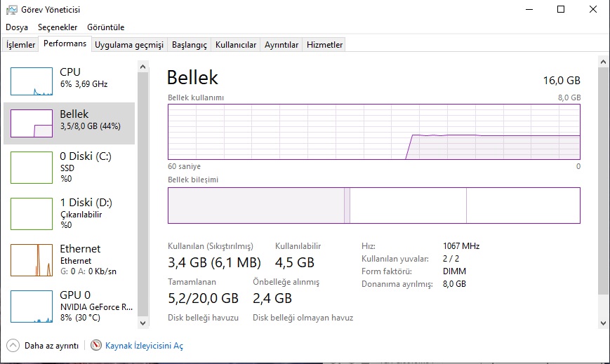The image size is (610, 364).
Task: Switch to the İşlemler tab
Action: click(20, 45)
